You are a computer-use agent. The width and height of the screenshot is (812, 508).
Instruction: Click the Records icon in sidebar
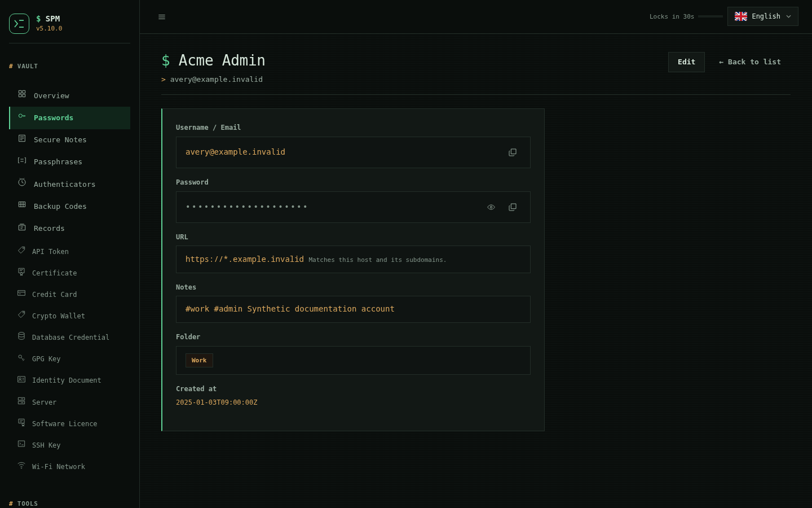pyautogui.click(x=22, y=227)
